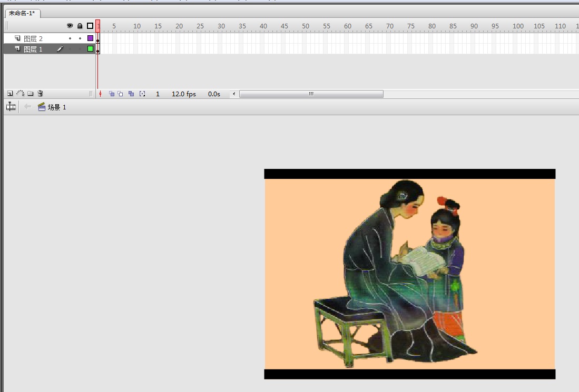Select layer 图层 2

click(x=33, y=38)
